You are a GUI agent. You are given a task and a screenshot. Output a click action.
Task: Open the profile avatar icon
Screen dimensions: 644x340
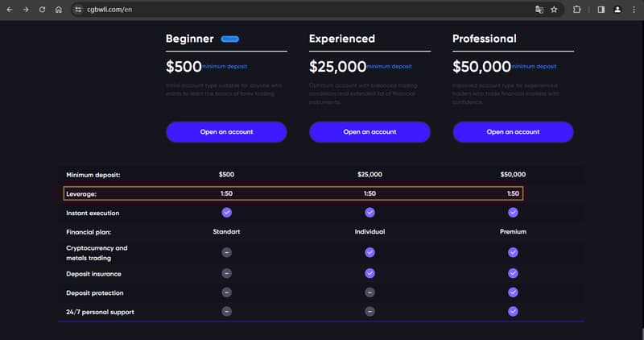pos(617,10)
